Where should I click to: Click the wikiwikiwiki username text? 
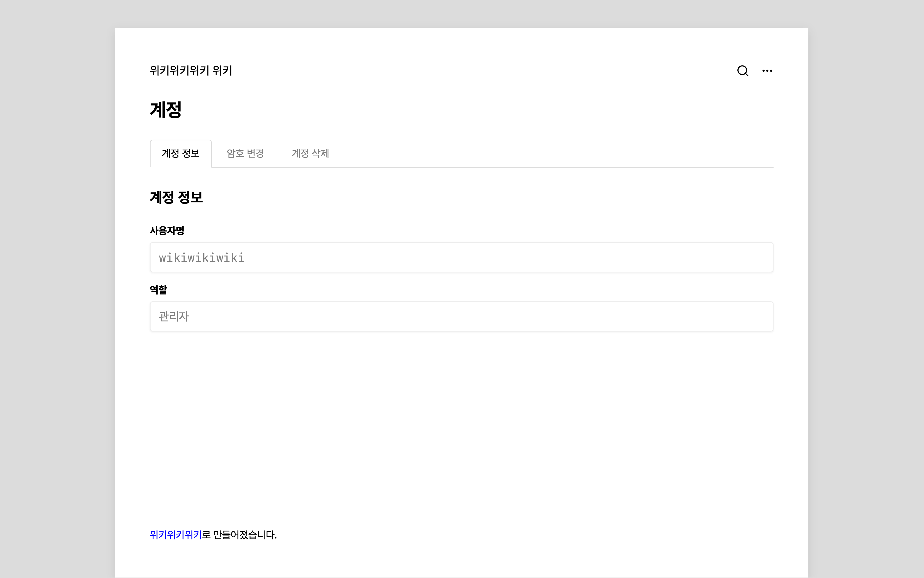tap(201, 258)
